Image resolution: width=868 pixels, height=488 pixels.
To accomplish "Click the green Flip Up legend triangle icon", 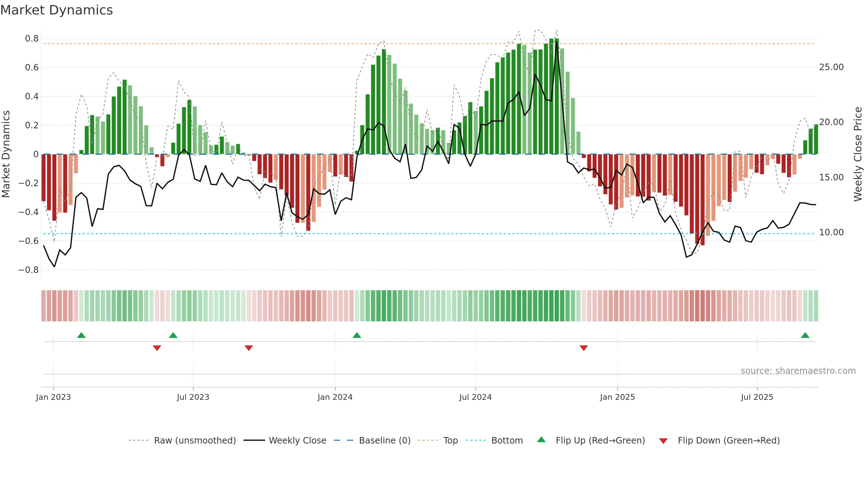I will pos(541,440).
